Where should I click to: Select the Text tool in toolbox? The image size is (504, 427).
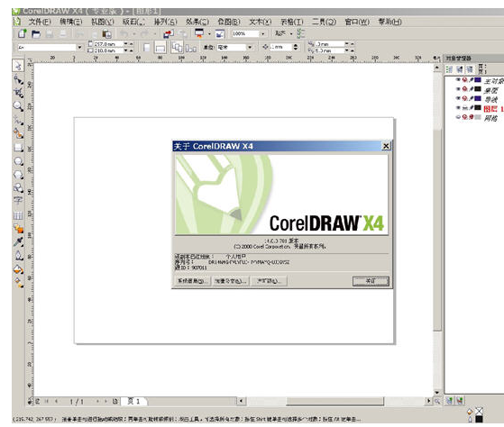click(18, 201)
